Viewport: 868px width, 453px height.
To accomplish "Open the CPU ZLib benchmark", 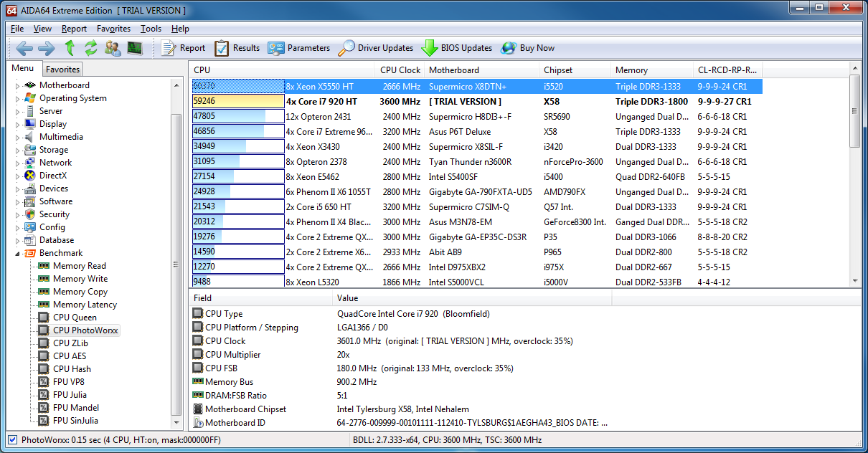I will (70, 343).
